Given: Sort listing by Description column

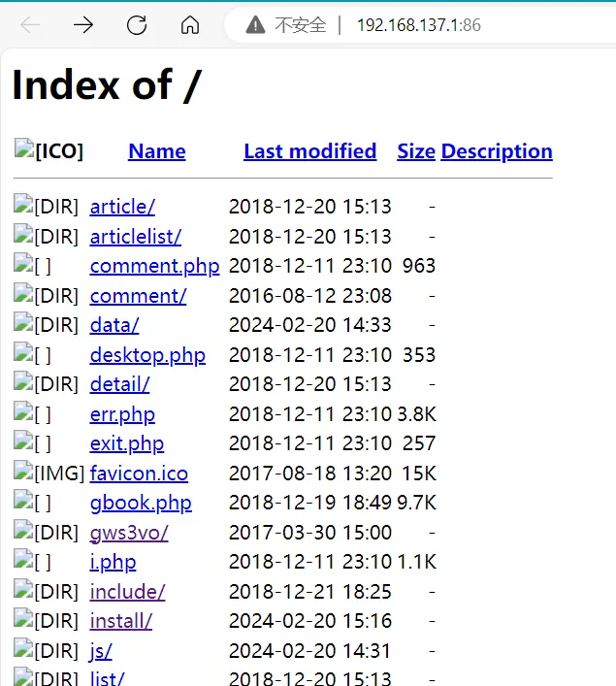Looking at the screenshot, I should (x=496, y=151).
